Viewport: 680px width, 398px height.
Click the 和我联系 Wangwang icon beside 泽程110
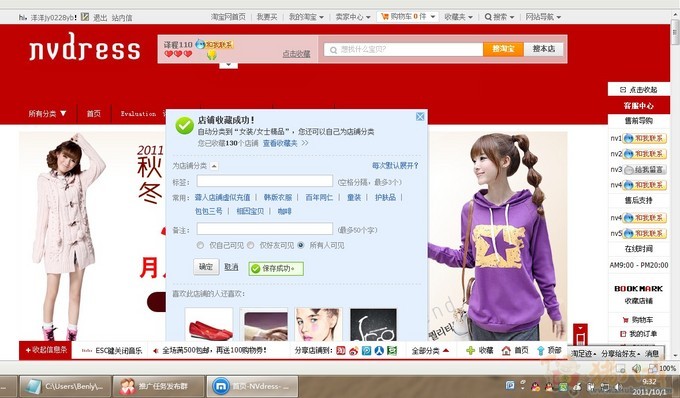click(x=214, y=44)
